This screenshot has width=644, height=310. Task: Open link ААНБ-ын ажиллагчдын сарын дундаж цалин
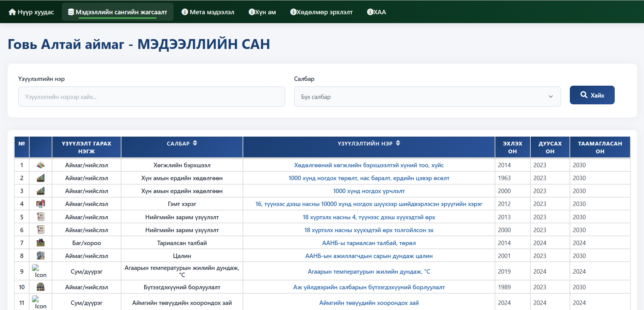[369, 256]
